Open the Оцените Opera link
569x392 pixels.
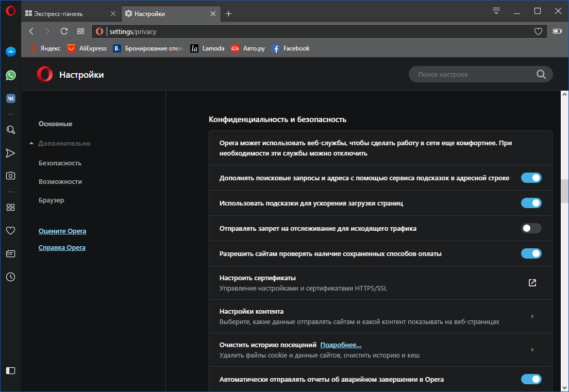click(x=62, y=231)
